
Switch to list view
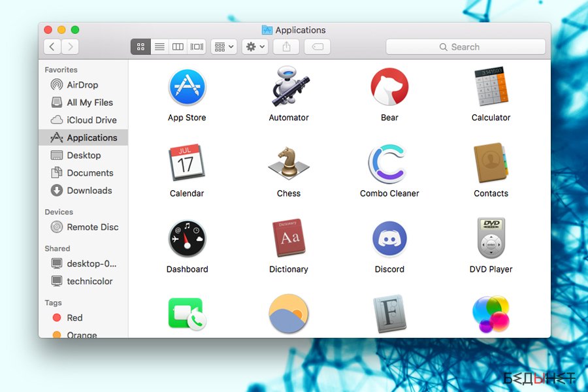159,47
